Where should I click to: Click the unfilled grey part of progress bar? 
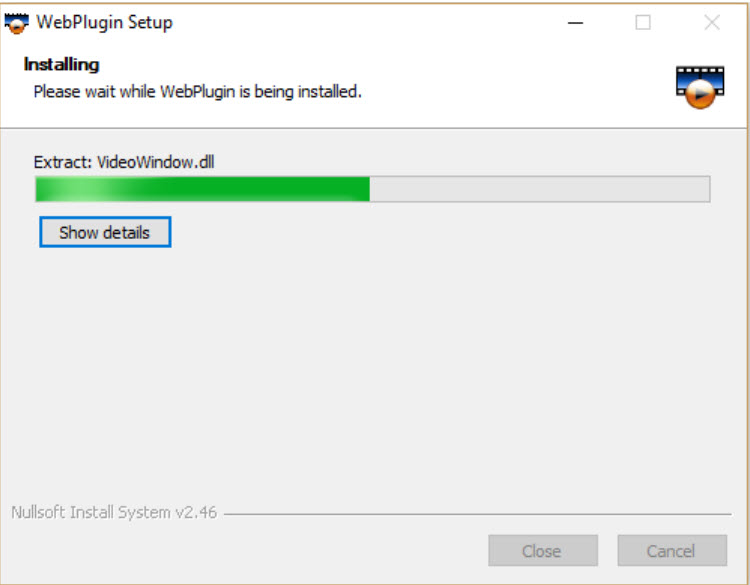(540, 189)
